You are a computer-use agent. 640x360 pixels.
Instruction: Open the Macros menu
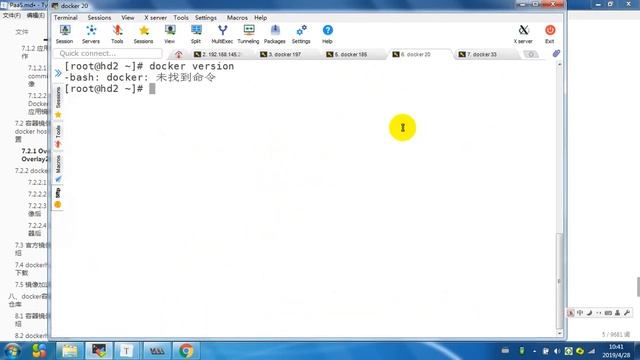coord(237,18)
